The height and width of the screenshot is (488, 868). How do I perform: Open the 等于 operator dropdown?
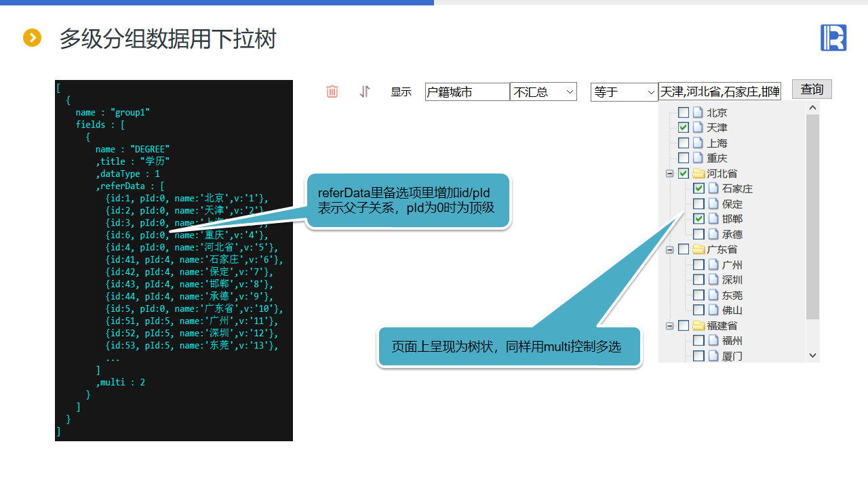624,91
